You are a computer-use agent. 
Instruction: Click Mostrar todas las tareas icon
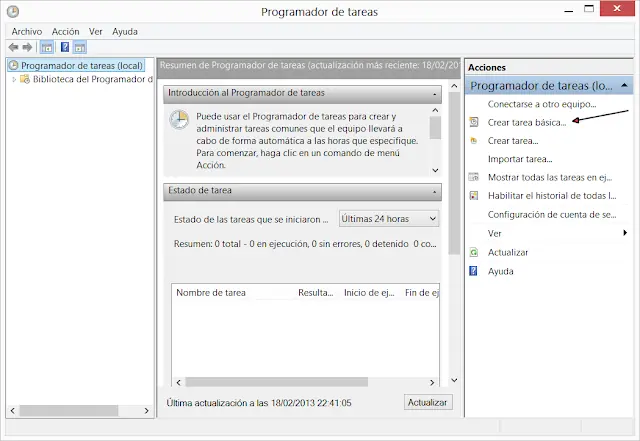point(473,177)
